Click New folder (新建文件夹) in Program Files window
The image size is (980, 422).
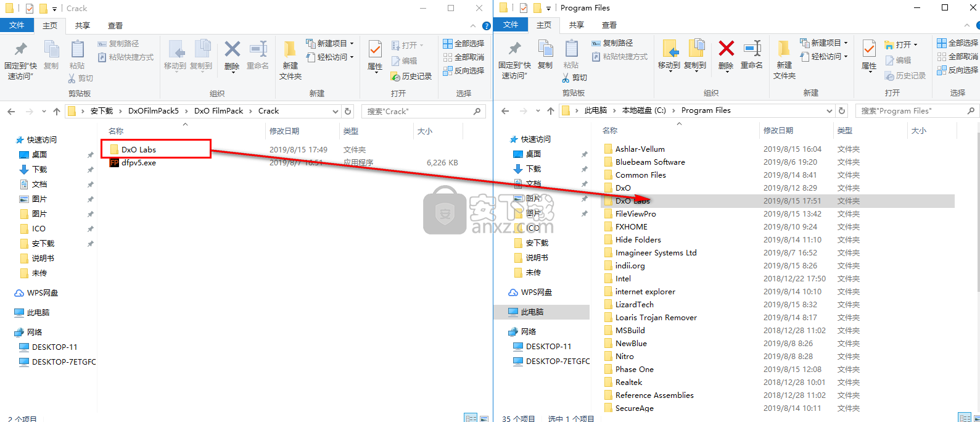tap(784, 60)
